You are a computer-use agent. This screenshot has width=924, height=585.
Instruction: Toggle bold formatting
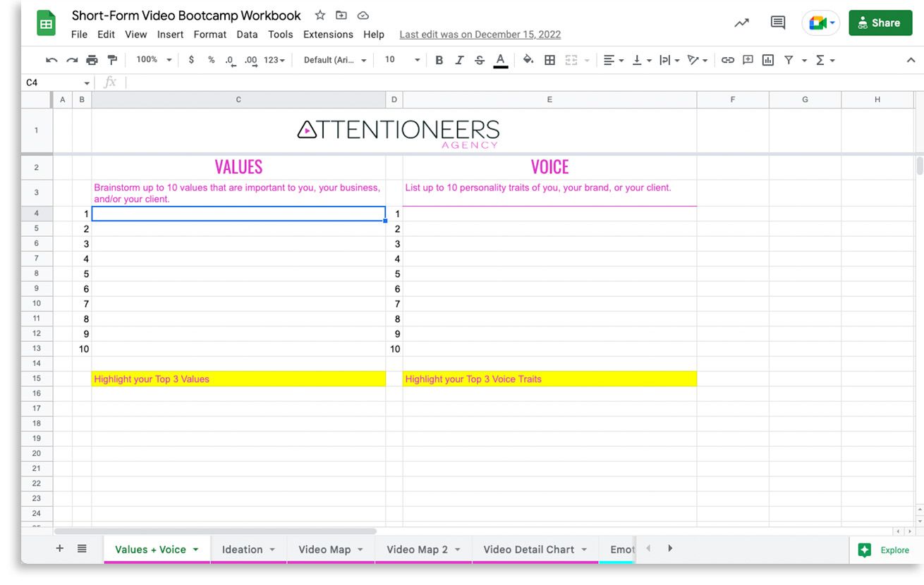click(439, 61)
